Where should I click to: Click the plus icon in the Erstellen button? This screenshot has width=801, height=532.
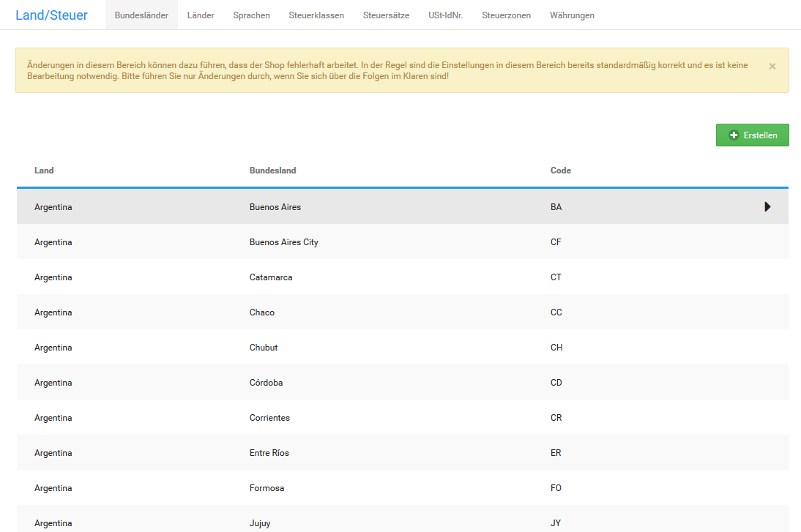(x=734, y=135)
